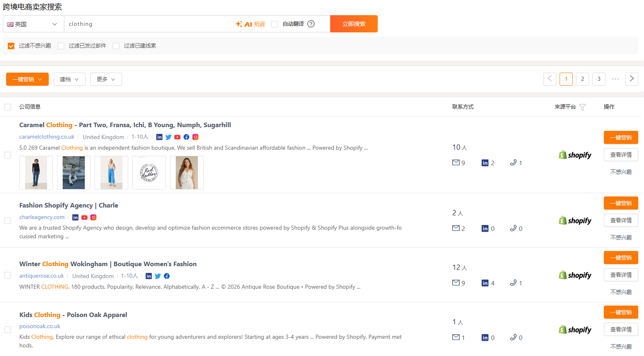Click the pagination ellipsis for more pages
The width and height of the screenshot is (644, 356).
point(615,79)
